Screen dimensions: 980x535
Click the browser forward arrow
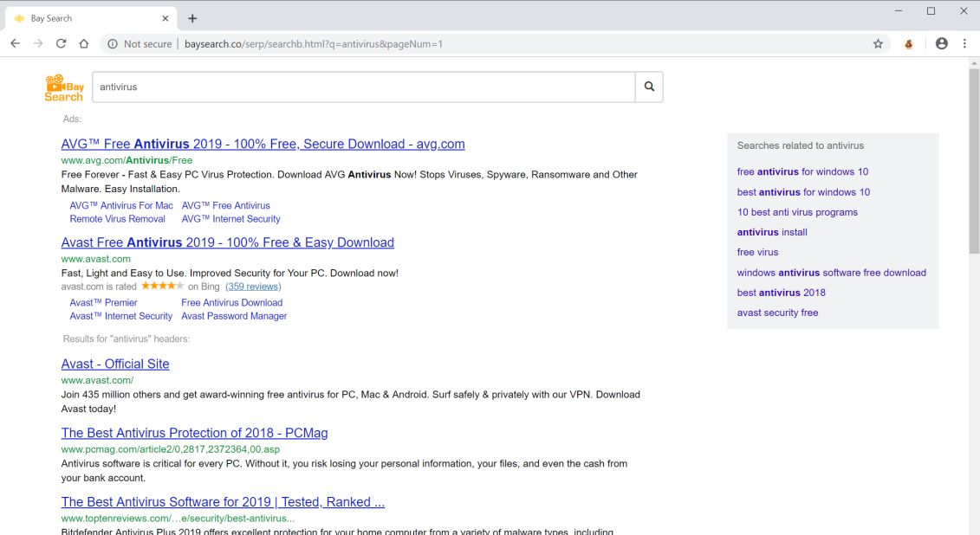[38, 43]
